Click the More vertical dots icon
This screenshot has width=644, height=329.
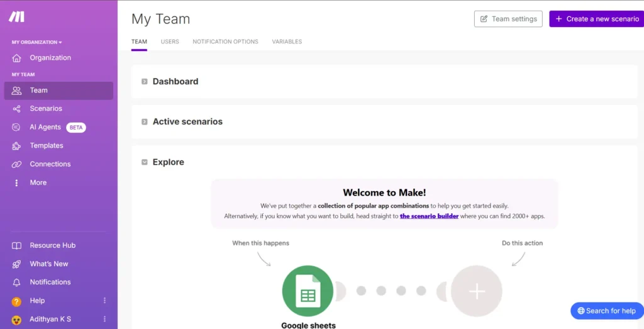(16, 183)
